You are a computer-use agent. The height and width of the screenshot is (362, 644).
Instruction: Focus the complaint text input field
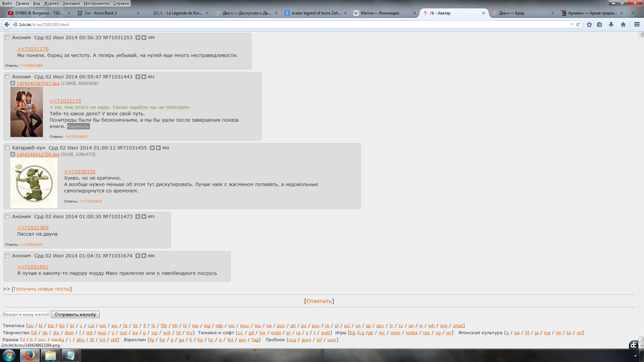click(26, 314)
